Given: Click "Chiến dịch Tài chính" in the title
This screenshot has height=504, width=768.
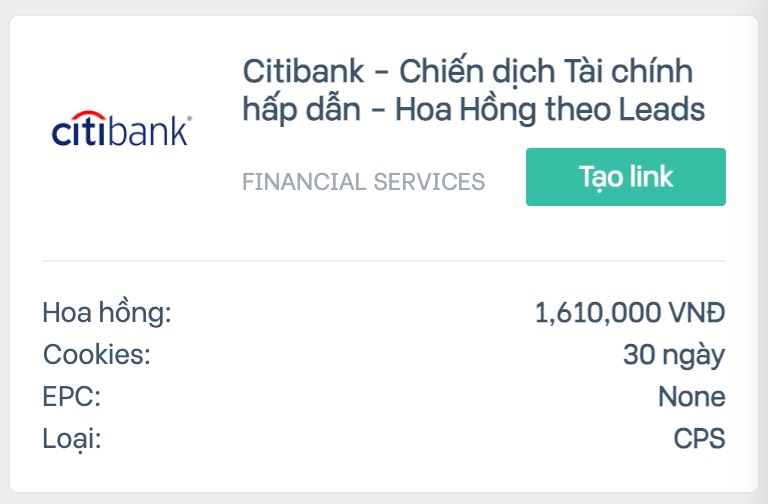Looking at the screenshot, I should 546,72.
